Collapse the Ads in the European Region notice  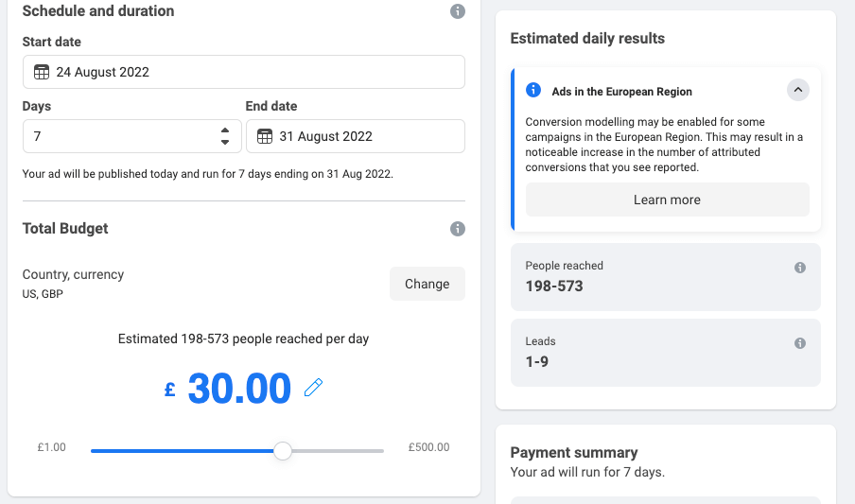pos(798,91)
